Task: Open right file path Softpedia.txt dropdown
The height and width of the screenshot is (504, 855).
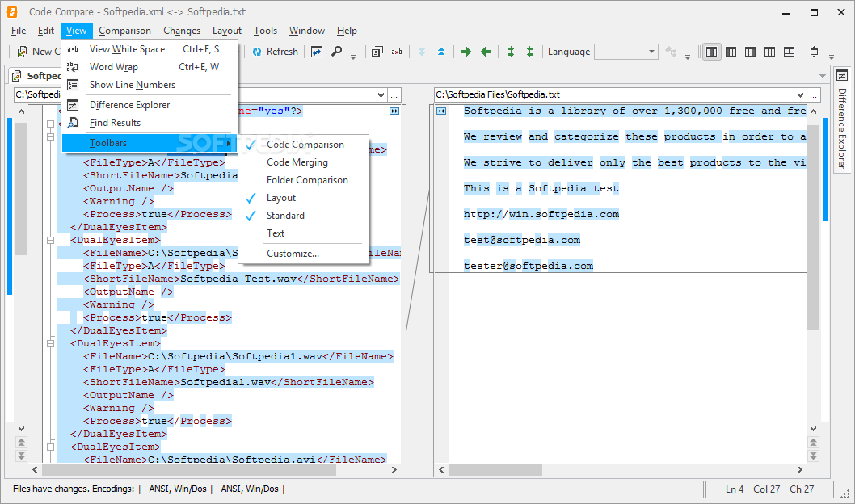Action: pos(800,94)
